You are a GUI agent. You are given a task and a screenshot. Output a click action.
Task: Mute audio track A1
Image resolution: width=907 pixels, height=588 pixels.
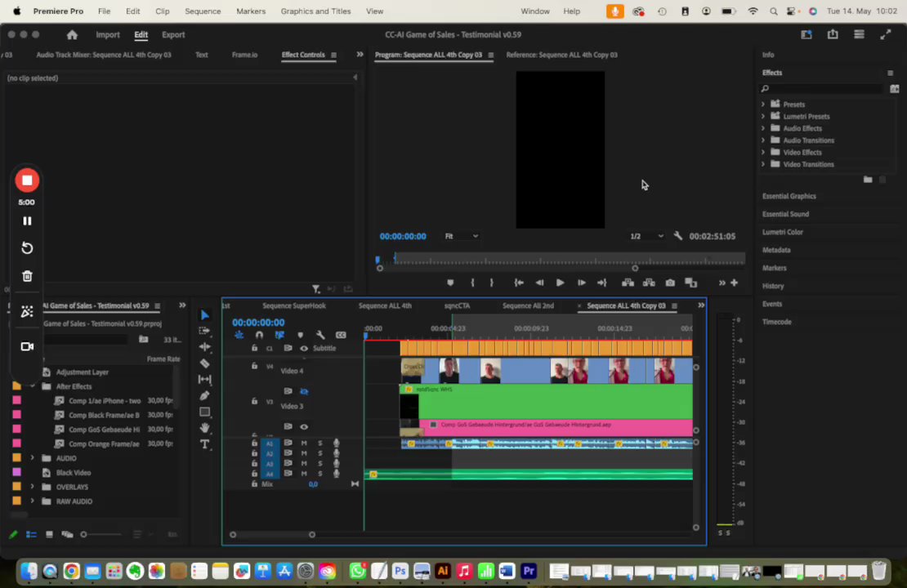[x=304, y=443]
